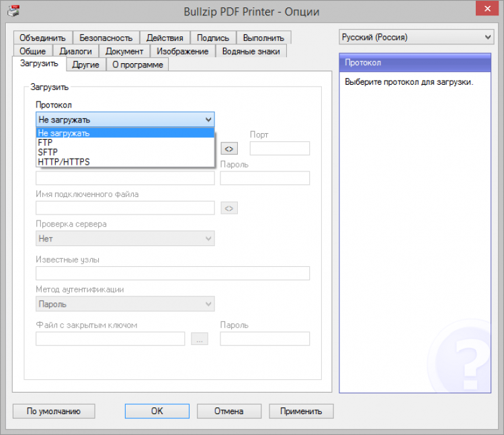This screenshot has height=435, width=504.
Task: Open the Метод аутентификации dropdown
Action: 125,304
